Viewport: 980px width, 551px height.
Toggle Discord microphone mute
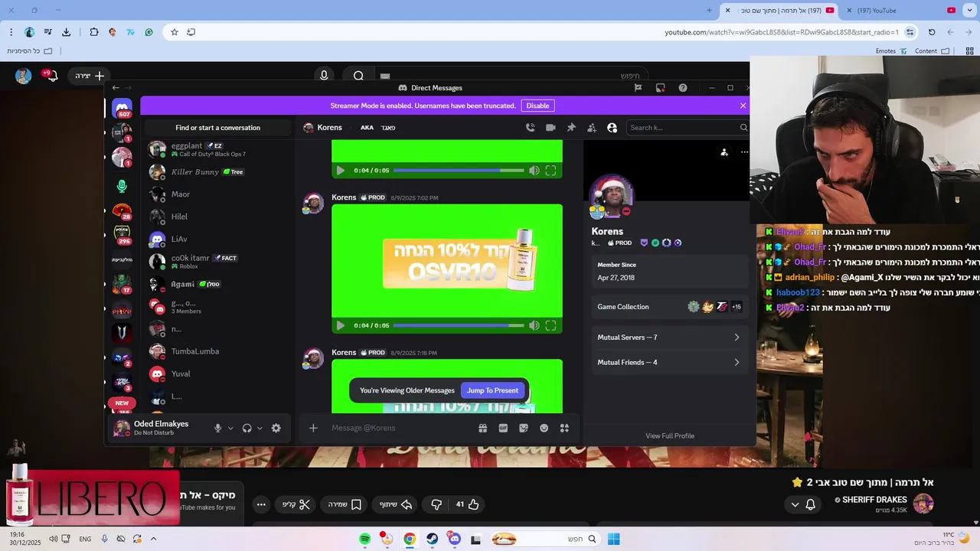pyautogui.click(x=218, y=429)
